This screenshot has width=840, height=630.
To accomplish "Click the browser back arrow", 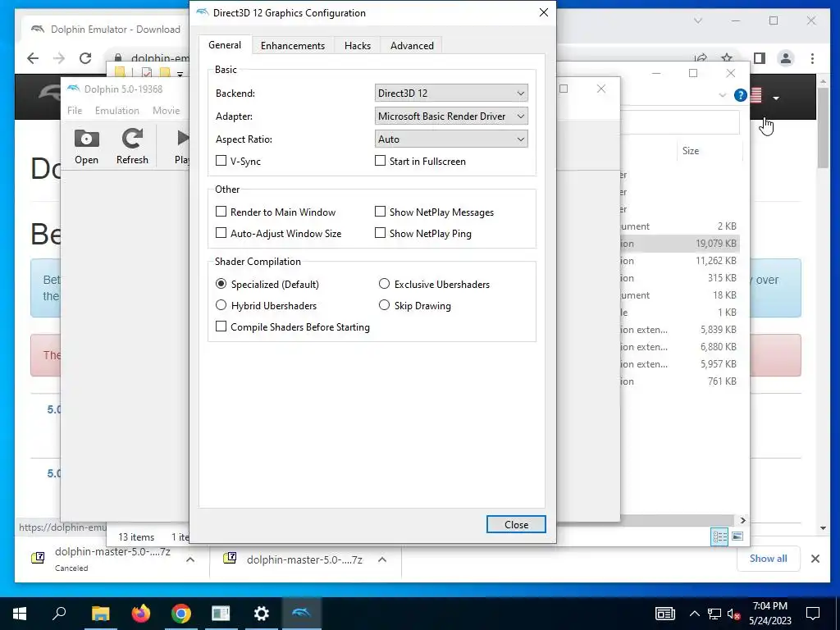I will pos(33,58).
